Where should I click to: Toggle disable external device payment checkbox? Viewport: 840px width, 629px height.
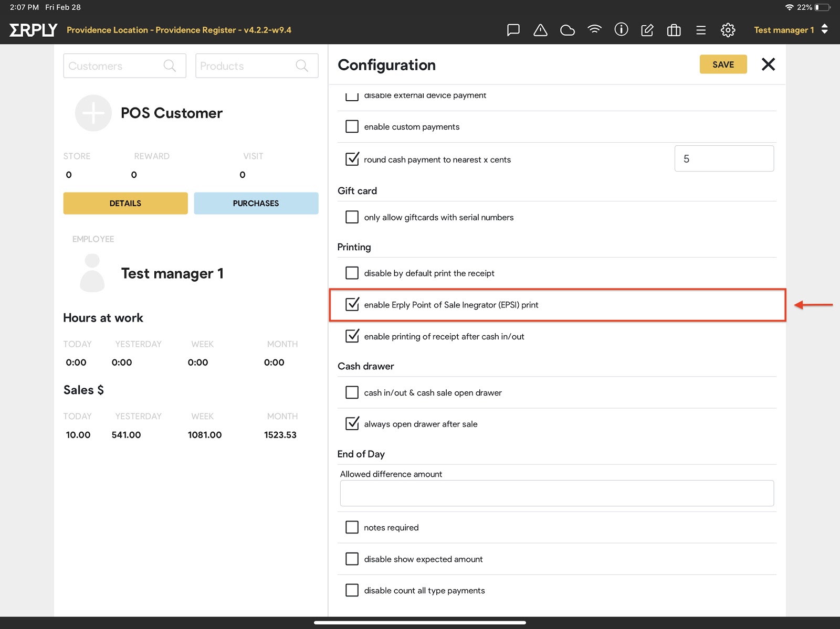(x=352, y=95)
